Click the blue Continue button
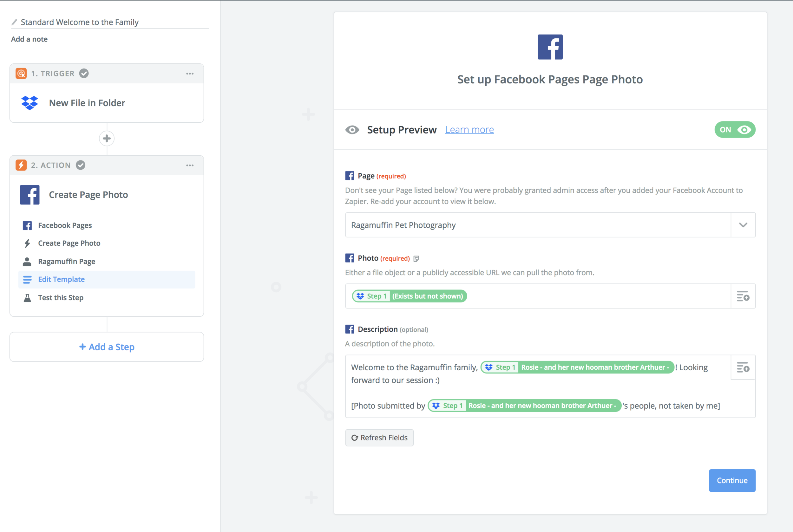793x532 pixels. tap(732, 480)
